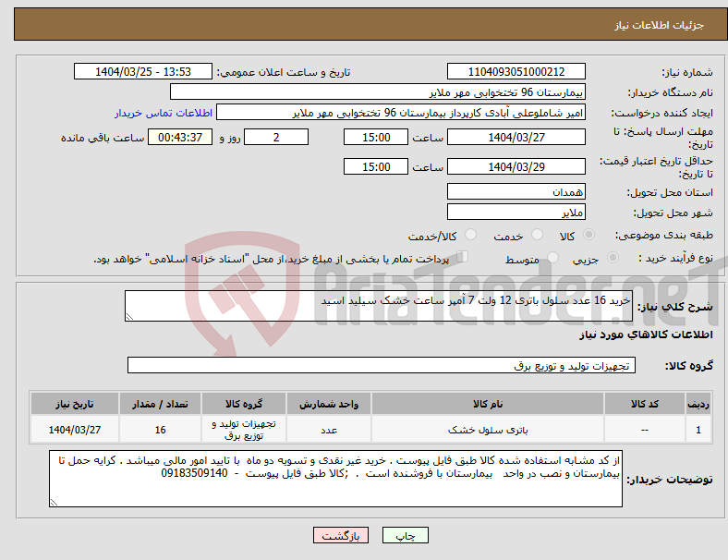The image size is (728, 560).
Task: Click the شرح کلی نیاز description textarea
Action: click(x=379, y=306)
